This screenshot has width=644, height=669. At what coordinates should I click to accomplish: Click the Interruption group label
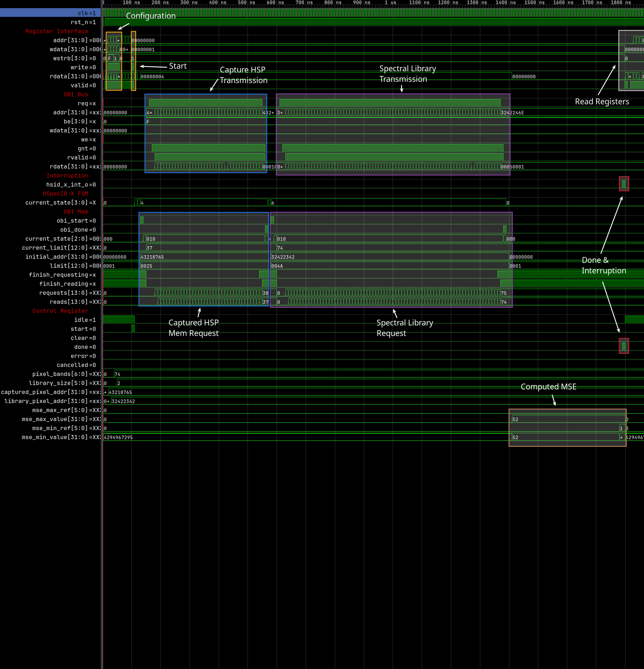[x=67, y=175]
